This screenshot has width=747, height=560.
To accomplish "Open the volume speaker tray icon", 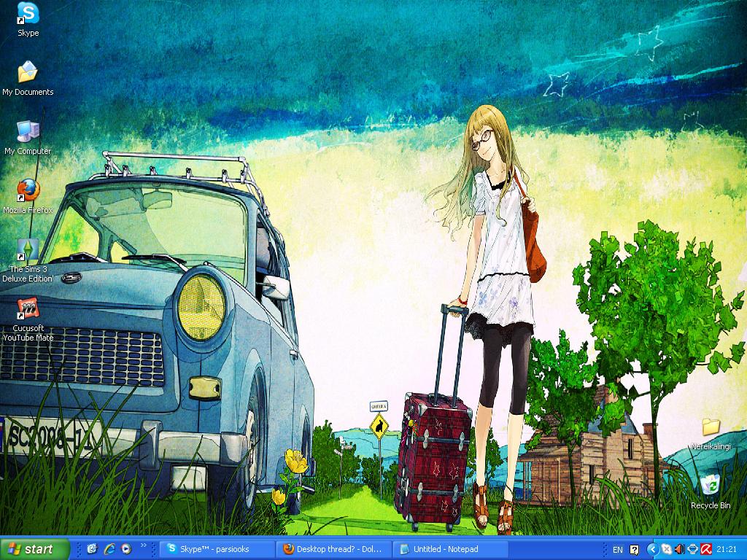I will [x=679, y=550].
